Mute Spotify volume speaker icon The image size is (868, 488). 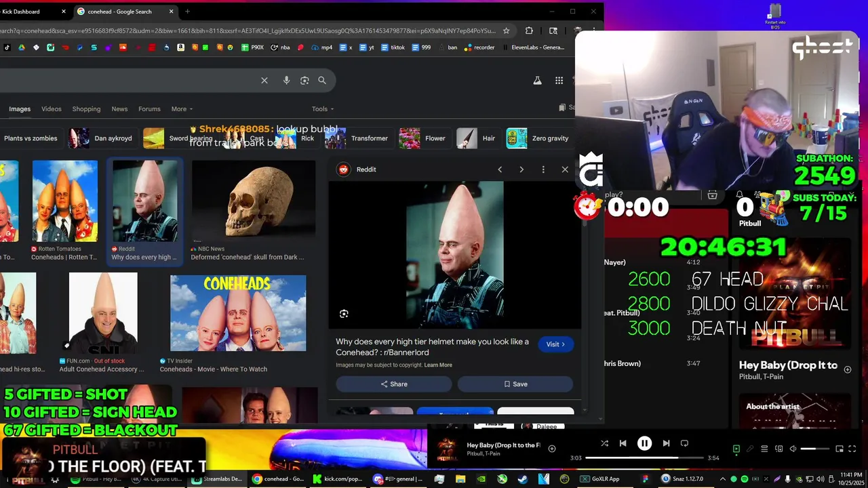793,449
